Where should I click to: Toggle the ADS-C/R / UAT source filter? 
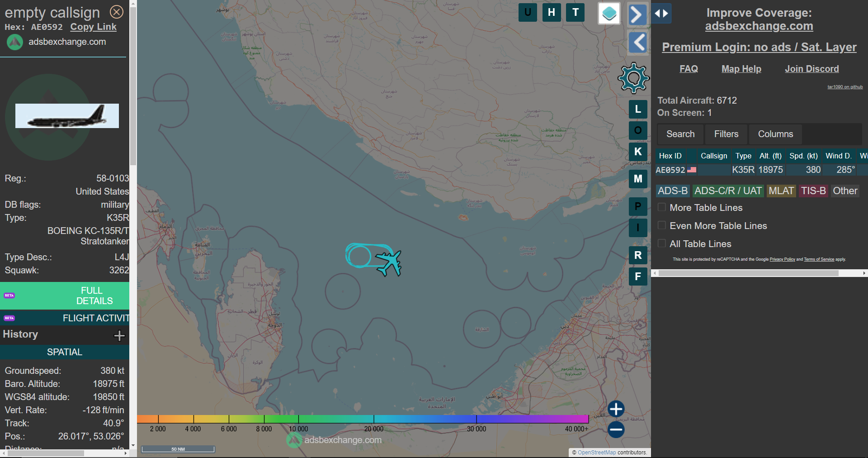point(728,191)
